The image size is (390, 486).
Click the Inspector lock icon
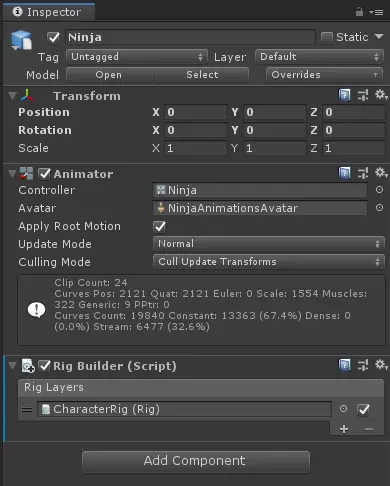[359, 12]
